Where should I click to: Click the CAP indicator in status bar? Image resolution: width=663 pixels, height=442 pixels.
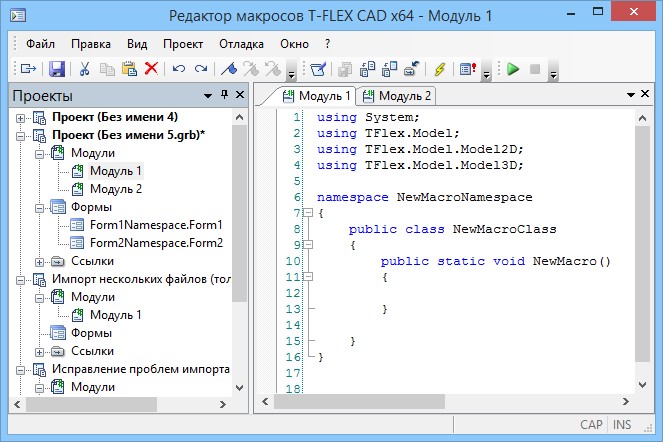(591, 425)
